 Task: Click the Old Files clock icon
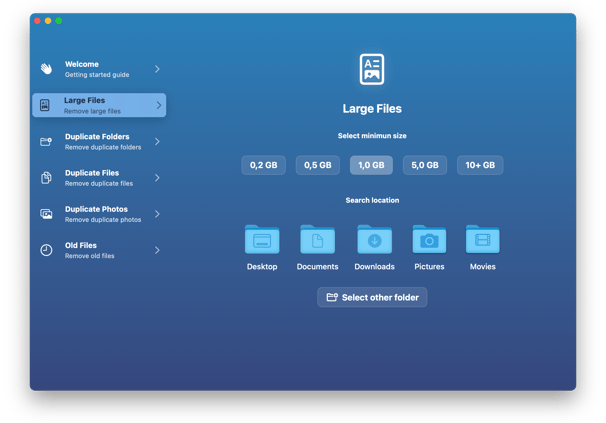tap(46, 250)
